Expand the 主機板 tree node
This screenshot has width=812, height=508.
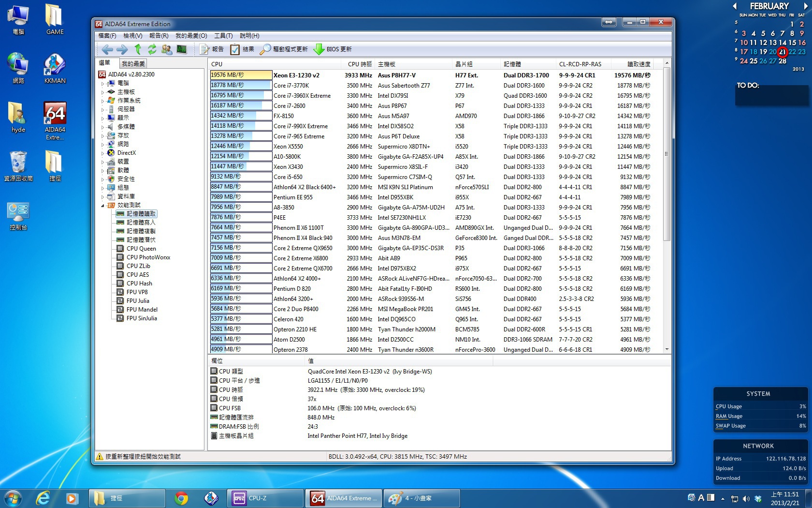(102, 92)
